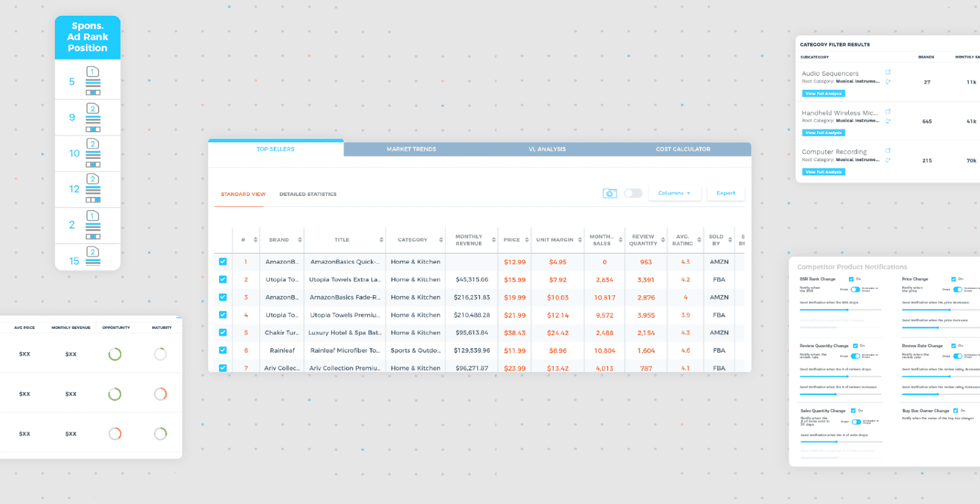Toggle the Review Quantity Change Drops switch

click(855, 356)
